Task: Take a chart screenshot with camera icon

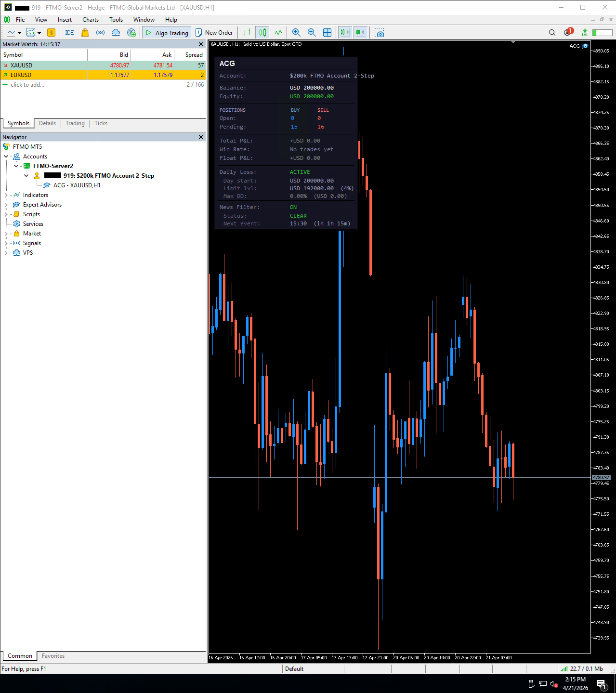Action: pos(380,33)
